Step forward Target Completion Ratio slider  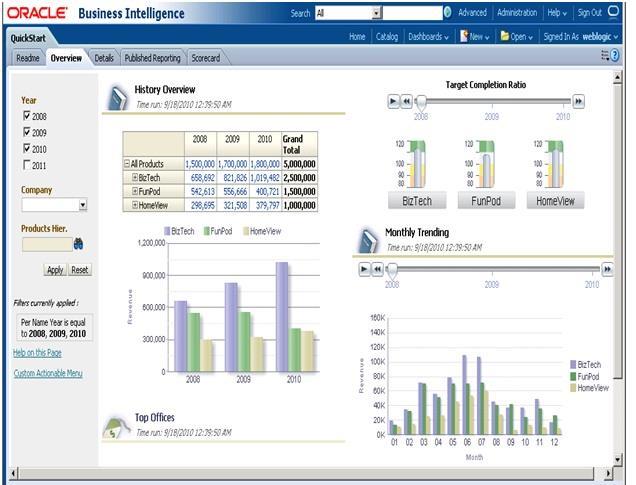(578, 101)
